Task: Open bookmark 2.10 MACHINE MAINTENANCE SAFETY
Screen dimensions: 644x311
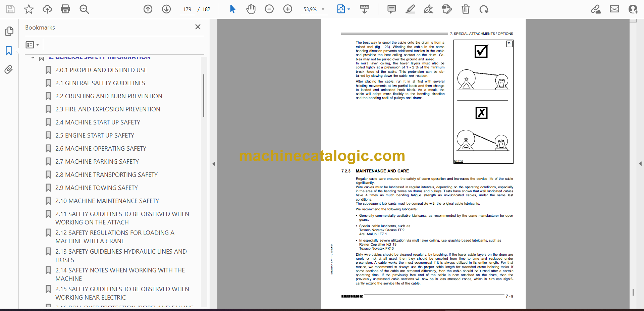Action: 107,201
